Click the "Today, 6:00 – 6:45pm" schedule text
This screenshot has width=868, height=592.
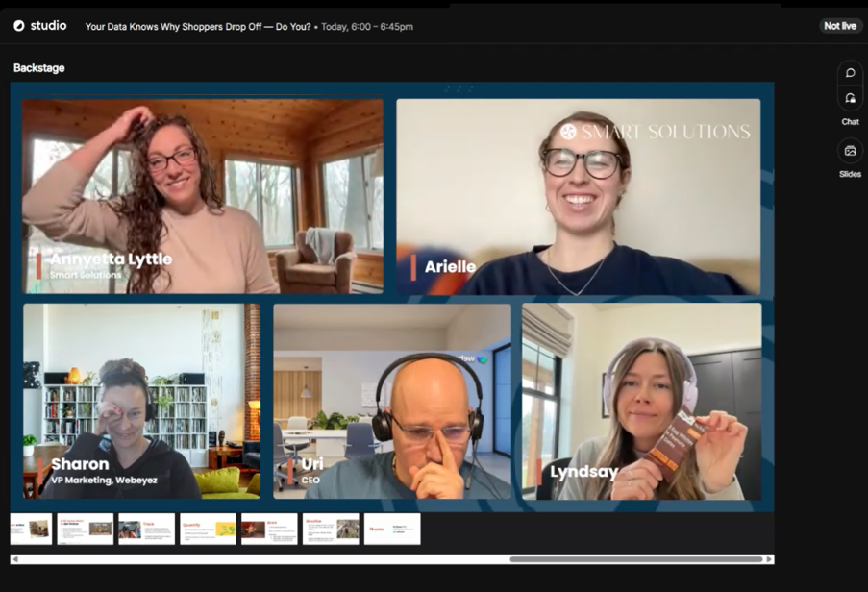pos(367,27)
